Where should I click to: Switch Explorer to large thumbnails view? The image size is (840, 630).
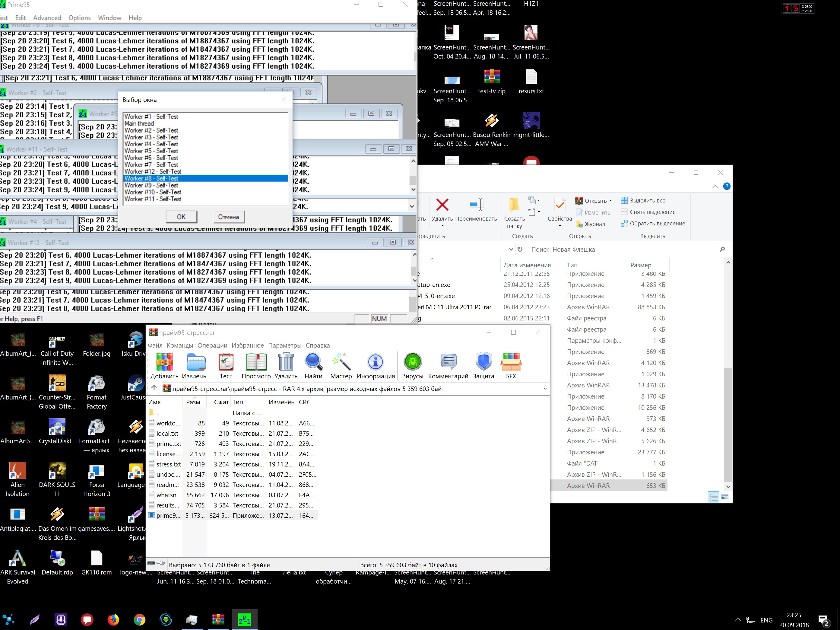pos(724,497)
